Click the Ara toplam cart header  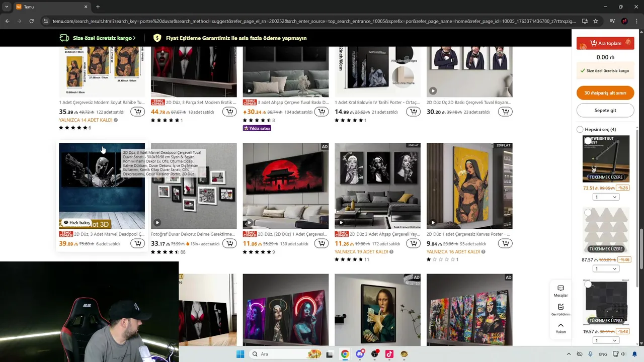pyautogui.click(x=605, y=43)
